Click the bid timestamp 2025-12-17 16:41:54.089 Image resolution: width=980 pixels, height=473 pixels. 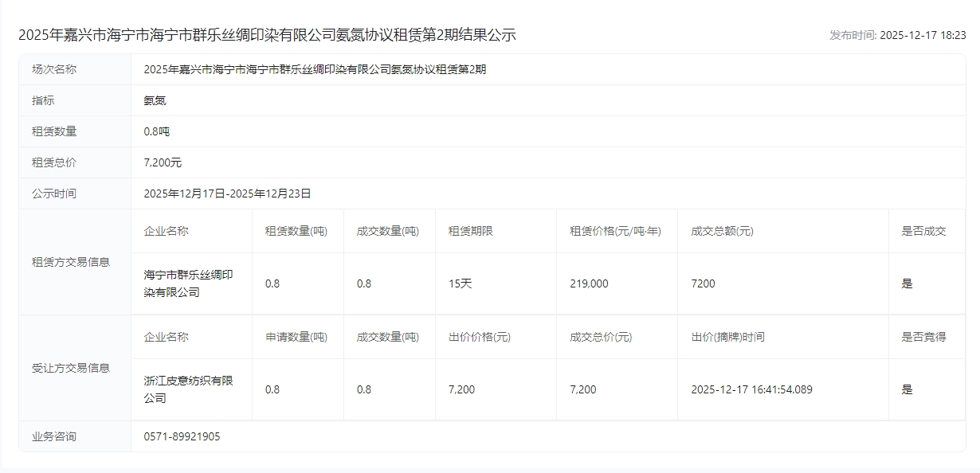pyautogui.click(x=751, y=389)
